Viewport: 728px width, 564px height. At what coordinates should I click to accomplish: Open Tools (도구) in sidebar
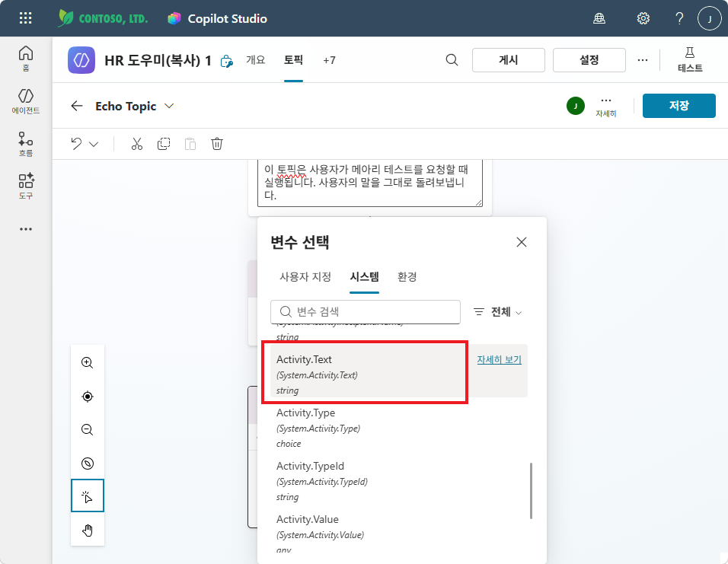[x=26, y=186]
